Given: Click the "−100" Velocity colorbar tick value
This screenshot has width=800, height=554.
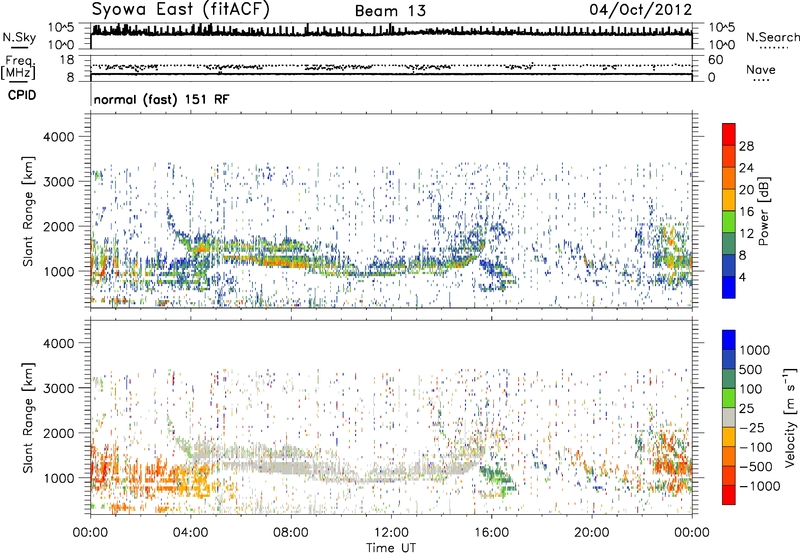Looking at the screenshot, I should click(756, 447).
